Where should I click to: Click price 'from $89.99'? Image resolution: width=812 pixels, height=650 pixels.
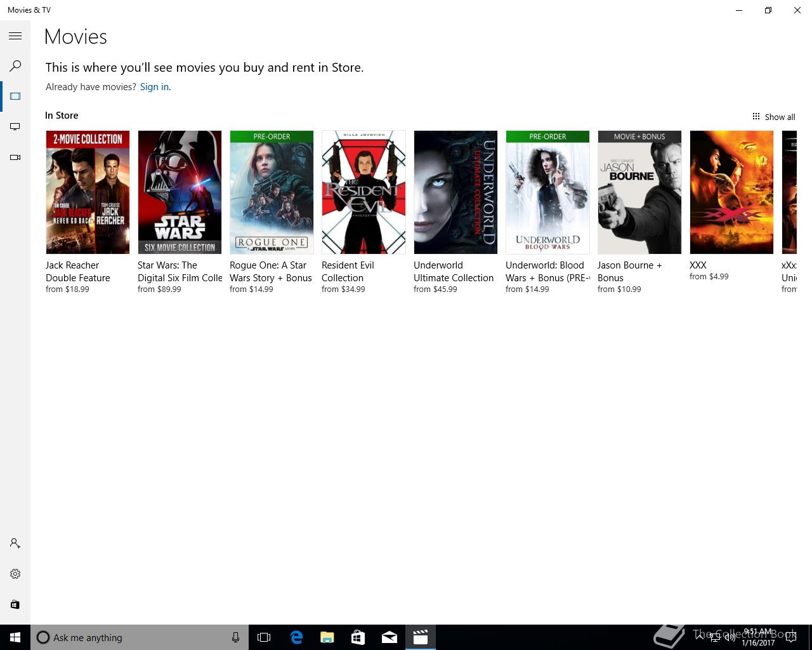click(x=159, y=289)
